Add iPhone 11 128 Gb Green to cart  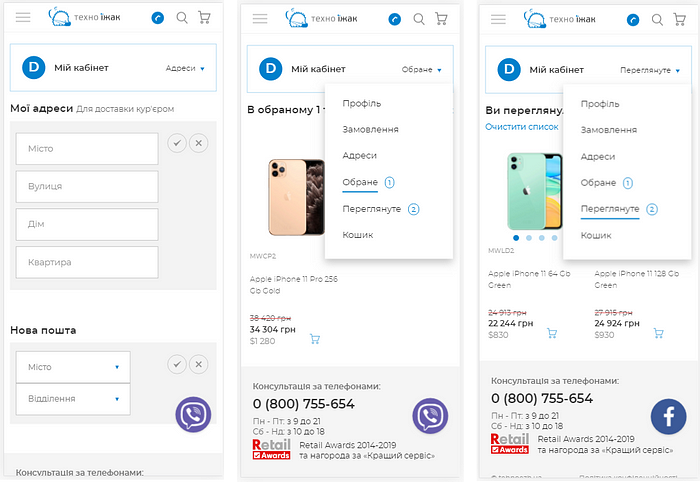(x=658, y=333)
